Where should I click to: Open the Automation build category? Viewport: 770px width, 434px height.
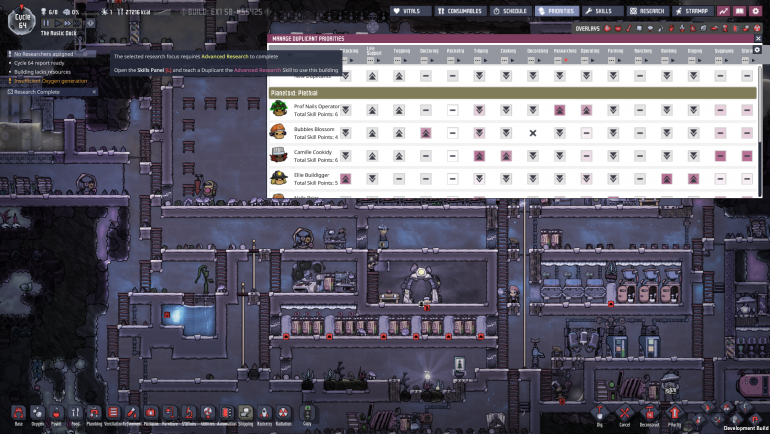pos(226,413)
